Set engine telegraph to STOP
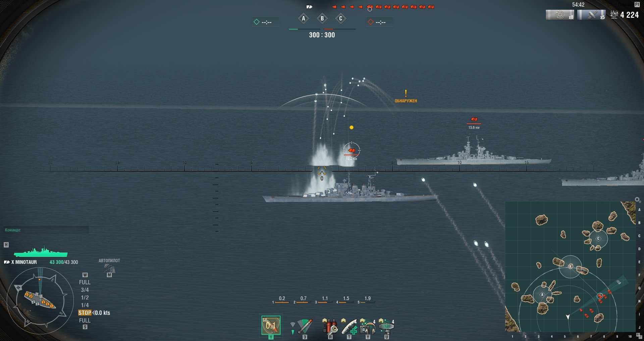Image resolution: width=644 pixels, height=341 pixels. 85,313
